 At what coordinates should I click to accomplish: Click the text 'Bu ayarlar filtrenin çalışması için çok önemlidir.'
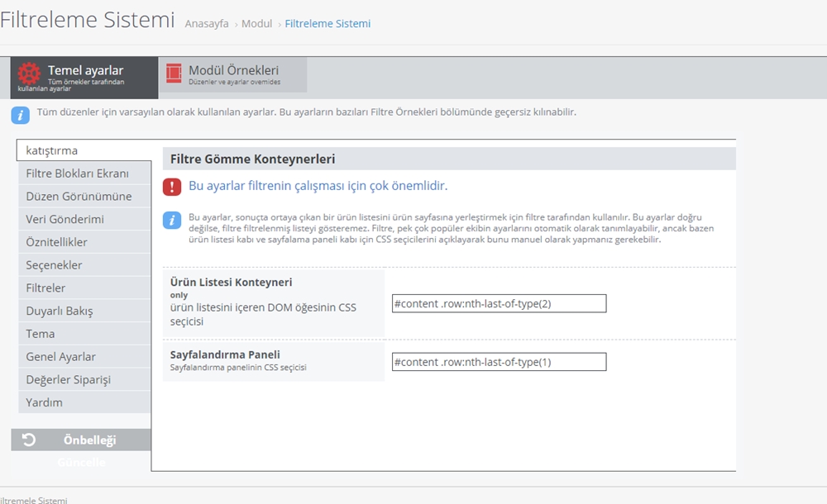pos(318,186)
